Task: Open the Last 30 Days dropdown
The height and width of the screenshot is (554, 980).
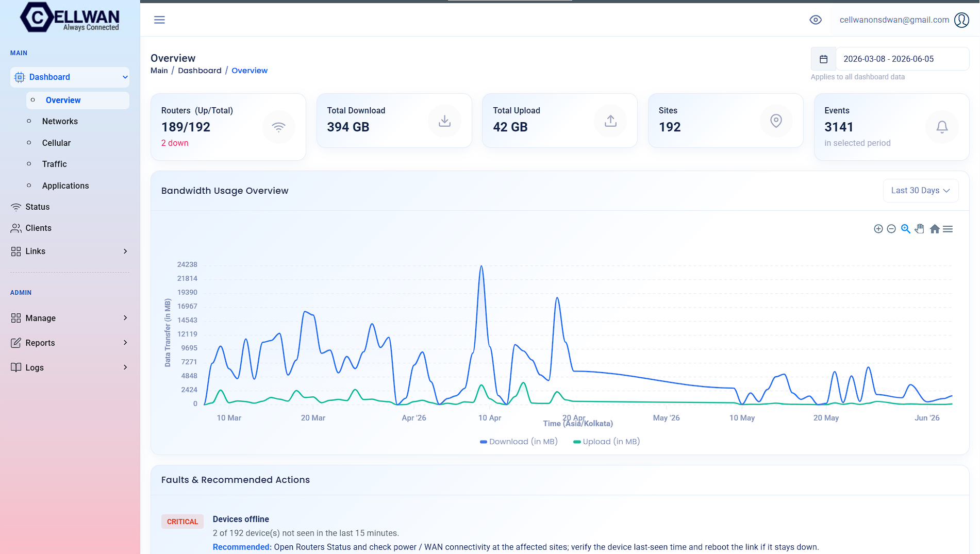Action: click(921, 191)
